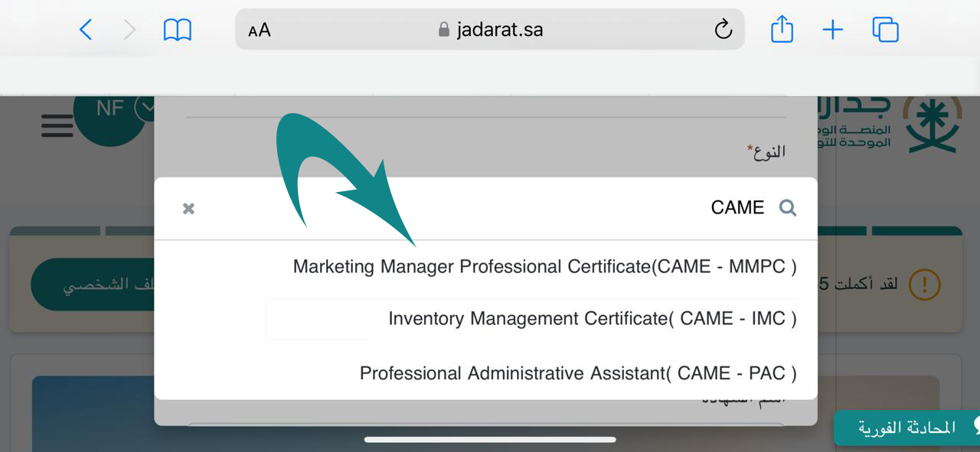Pick Professional Administrative Assistant certificate

point(578,372)
